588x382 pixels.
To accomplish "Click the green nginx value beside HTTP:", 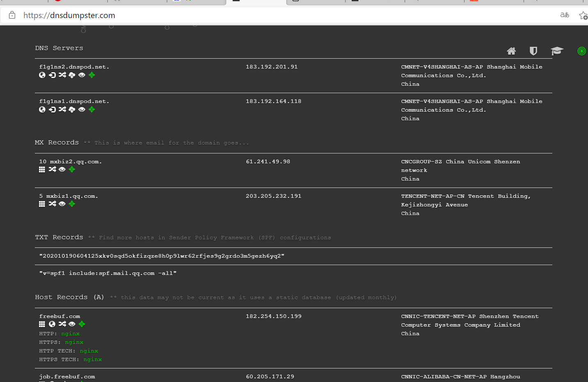I will click(71, 333).
